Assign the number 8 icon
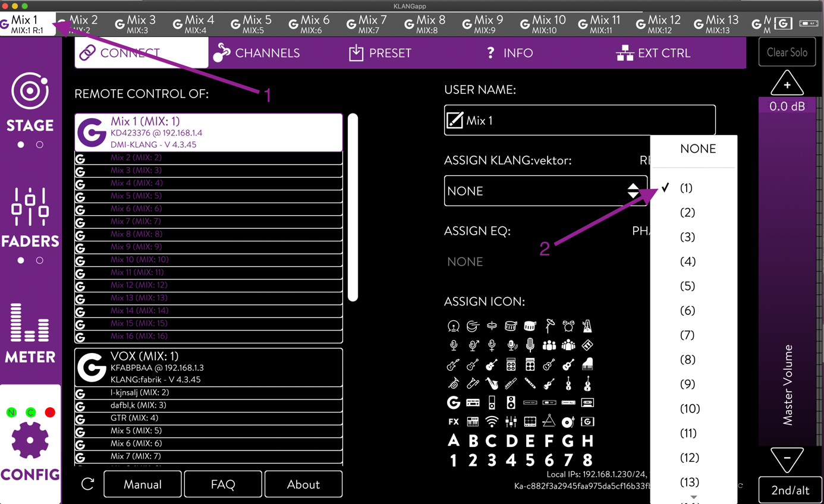 pos(587,460)
